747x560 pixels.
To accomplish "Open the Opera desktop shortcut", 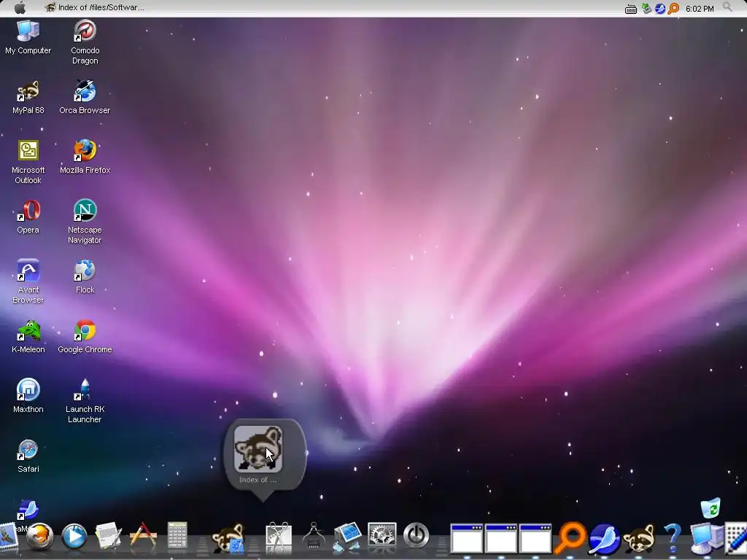I will pos(28,217).
